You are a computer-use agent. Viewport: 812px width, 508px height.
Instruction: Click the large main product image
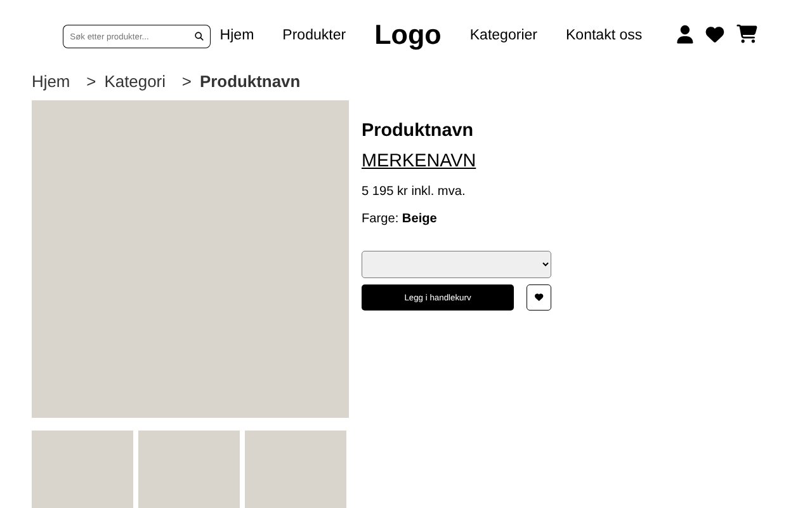pyautogui.click(x=190, y=259)
